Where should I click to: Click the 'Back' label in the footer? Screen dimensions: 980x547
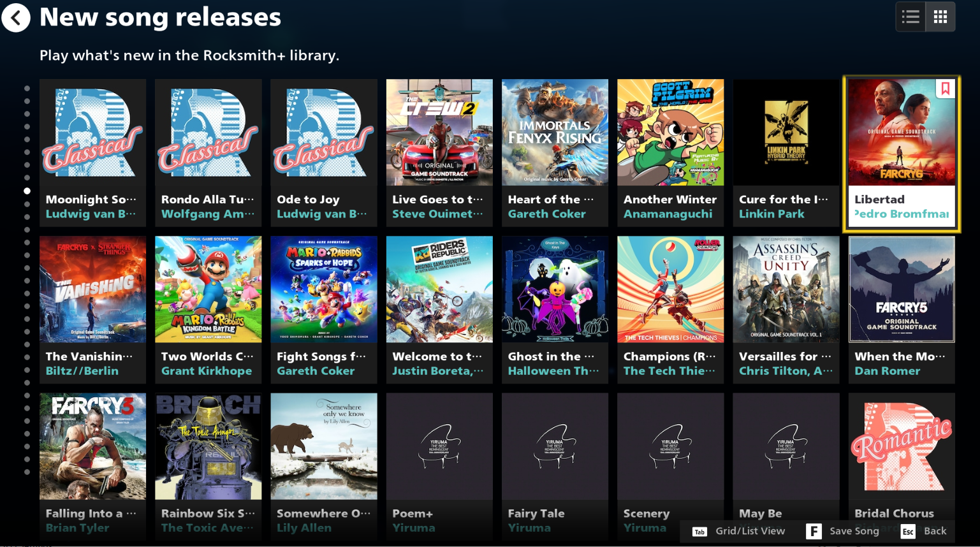coord(935,531)
